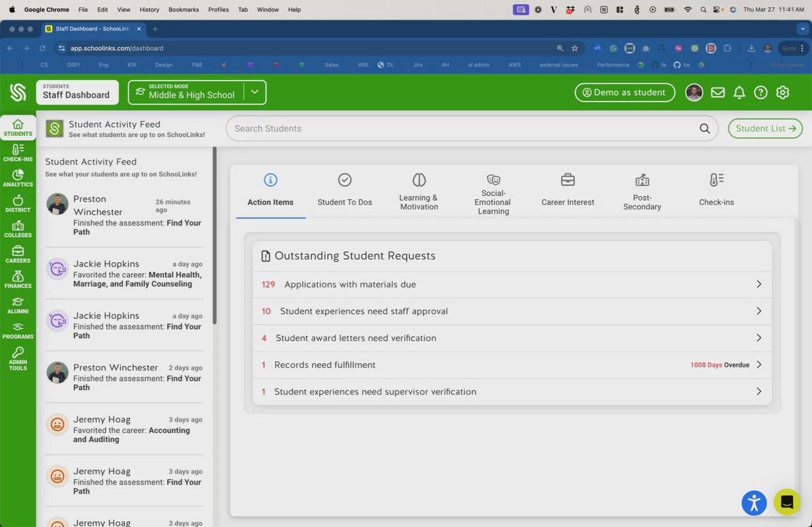Open the Colleges sidebar section
Viewport: 812px width, 527px height.
[18, 229]
